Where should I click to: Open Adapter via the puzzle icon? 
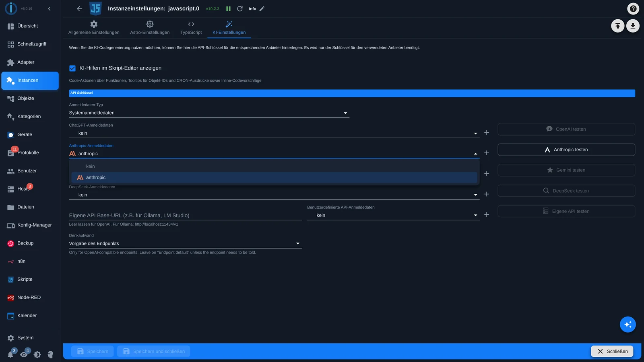(11, 62)
